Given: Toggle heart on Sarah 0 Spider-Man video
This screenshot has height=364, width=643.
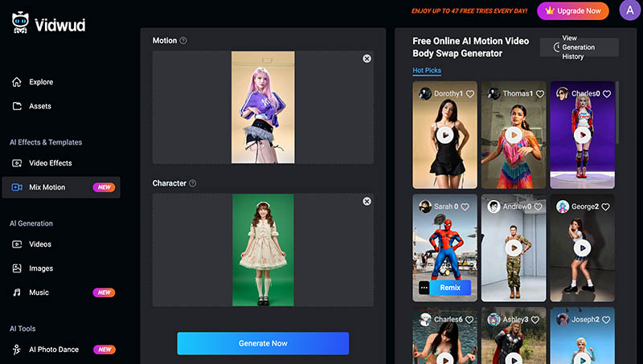Looking at the screenshot, I should (470, 207).
